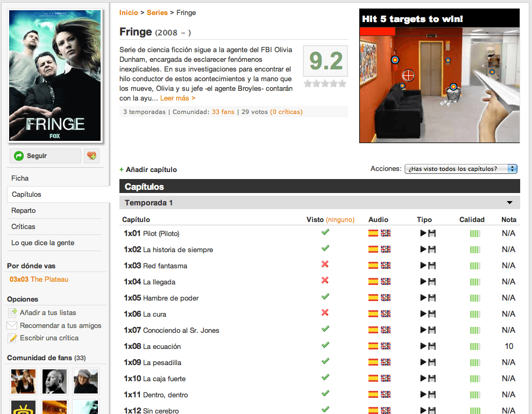The image size is (532, 414).
Task: Rate the series using the star rating
Action: pyautogui.click(x=325, y=83)
